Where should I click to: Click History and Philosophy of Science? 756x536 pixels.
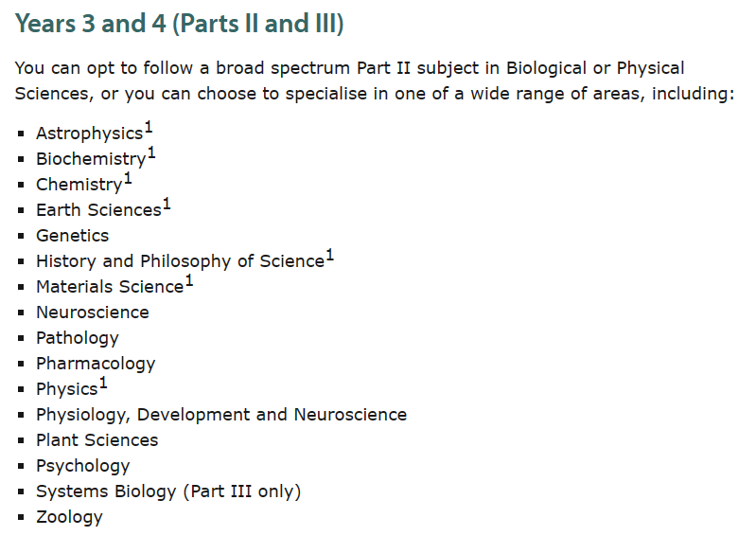[x=180, y=261]
